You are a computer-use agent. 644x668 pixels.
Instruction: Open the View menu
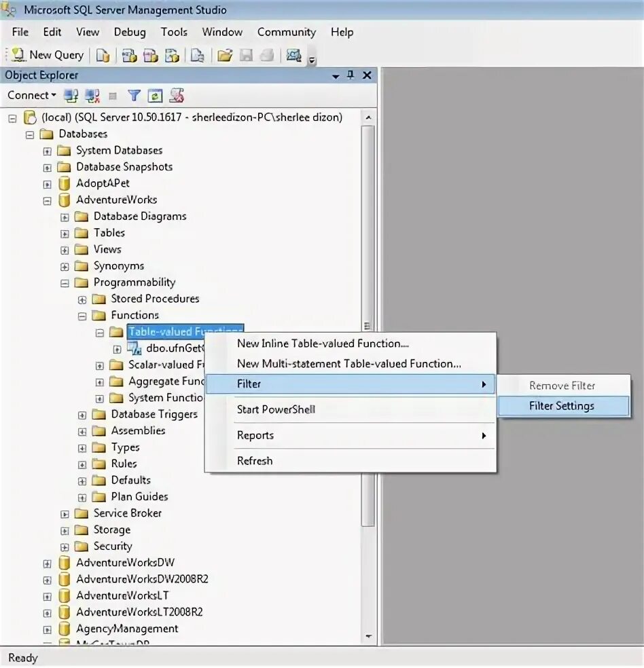(88, 33)
